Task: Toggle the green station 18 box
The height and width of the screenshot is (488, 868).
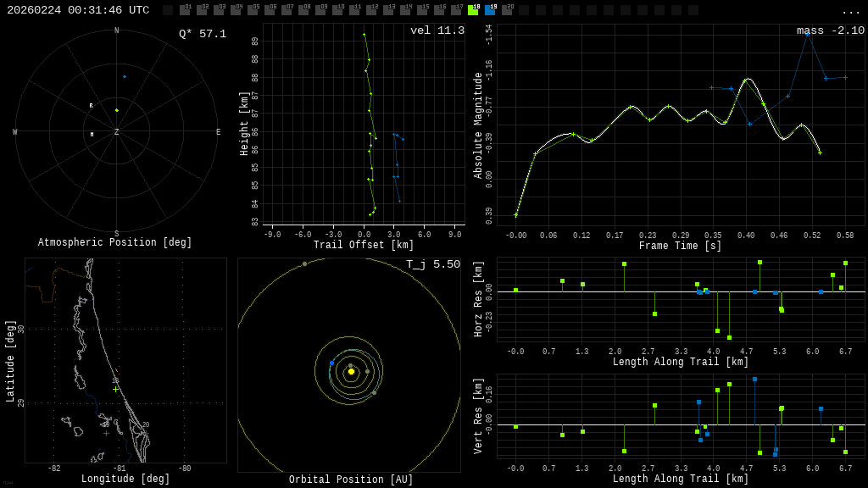Action: click(473, 10)
